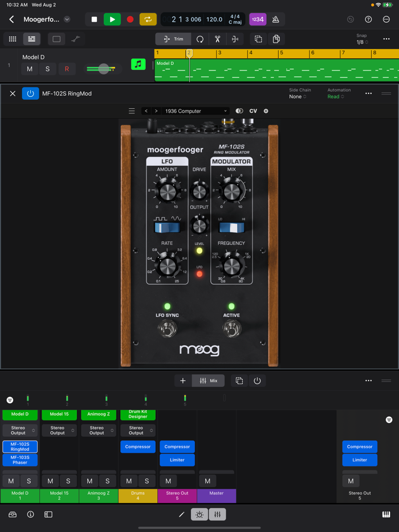Open the help question mark icon
The width and height of the screenshot is (399, 532).
(x=368, y=19)
